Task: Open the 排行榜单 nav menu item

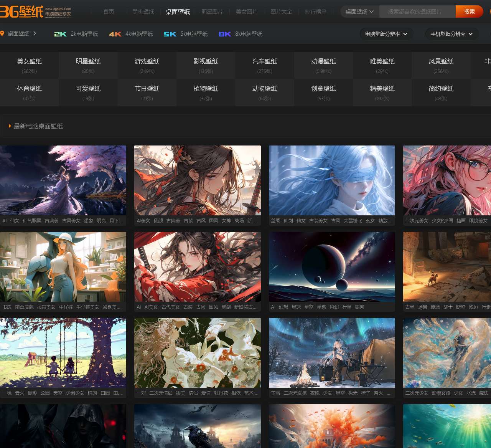Action: click(316, 12)
